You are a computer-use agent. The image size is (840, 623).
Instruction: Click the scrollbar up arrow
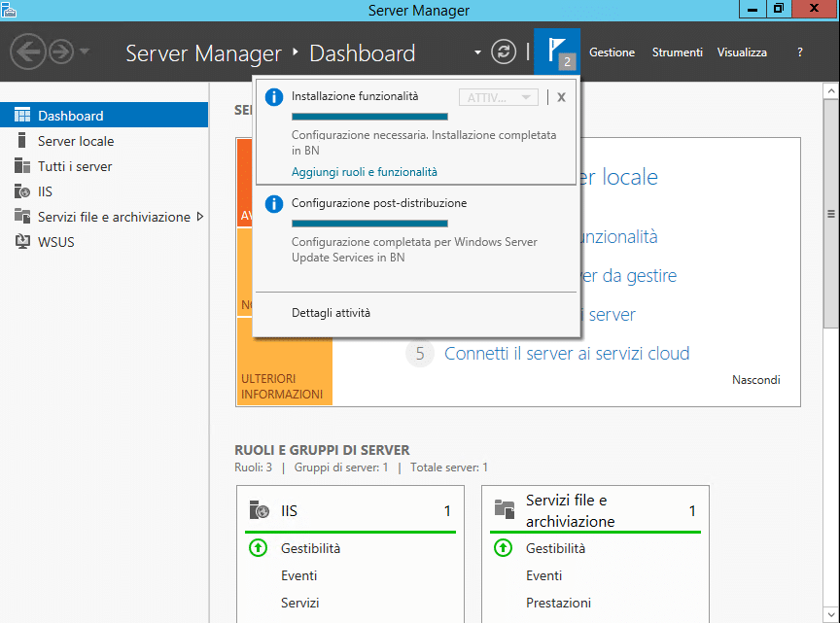[831, 91]
